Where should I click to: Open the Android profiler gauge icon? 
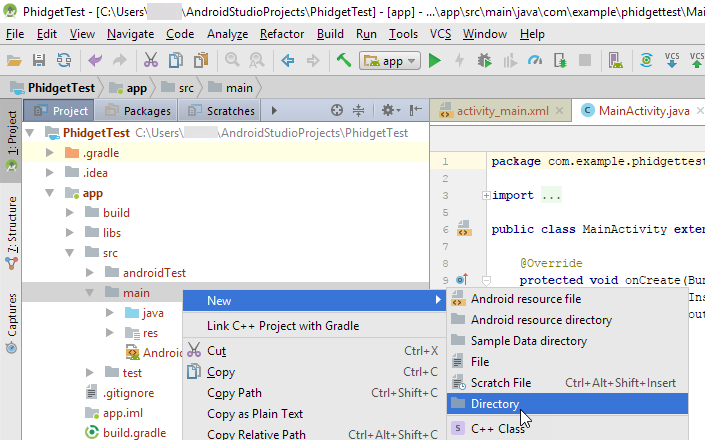click(x=535, y=60)
